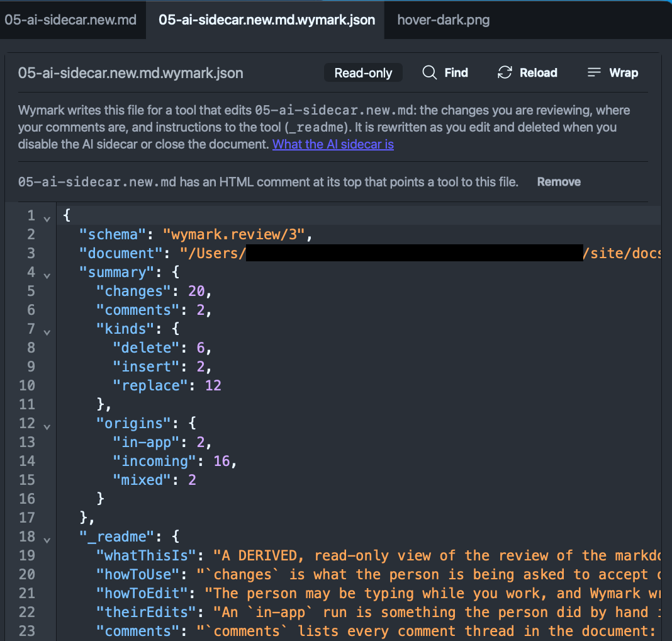Click the Find magnifier icon
Image resolution: width=672 pixels, height=641 pixels.
tap(429, 72)
